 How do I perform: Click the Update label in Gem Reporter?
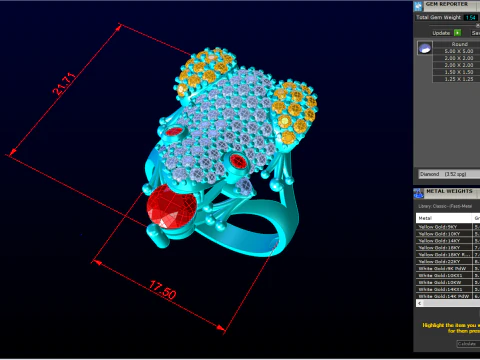click(441, 33)
